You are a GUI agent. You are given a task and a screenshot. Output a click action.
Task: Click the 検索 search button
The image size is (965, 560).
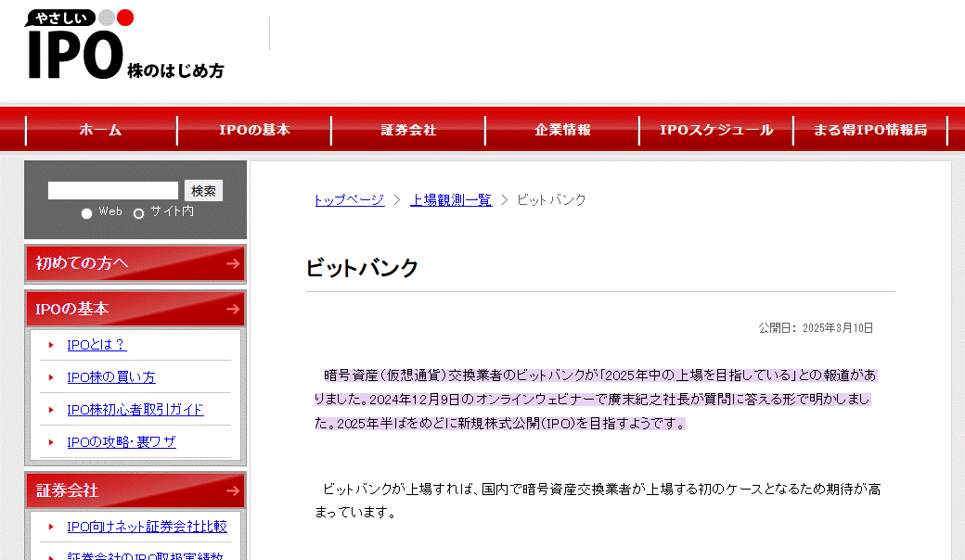(203, 190)
